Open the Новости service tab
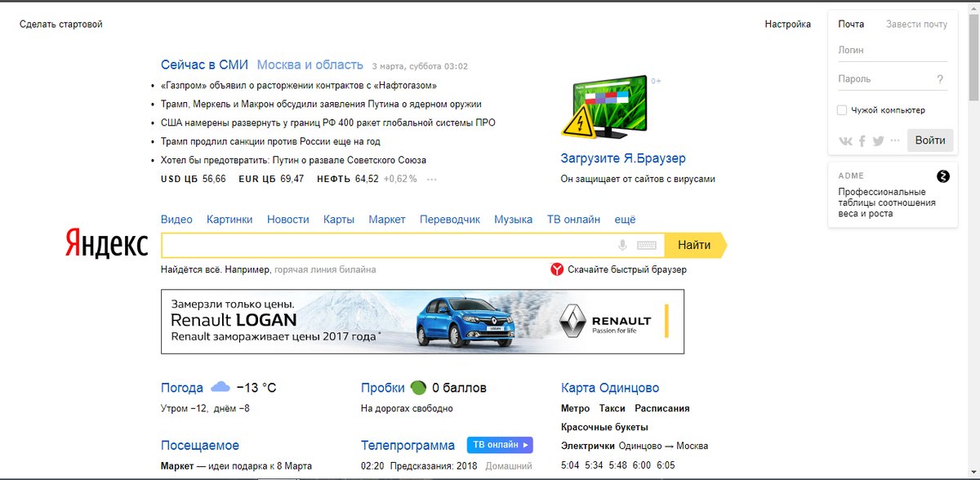 point(288,220)
